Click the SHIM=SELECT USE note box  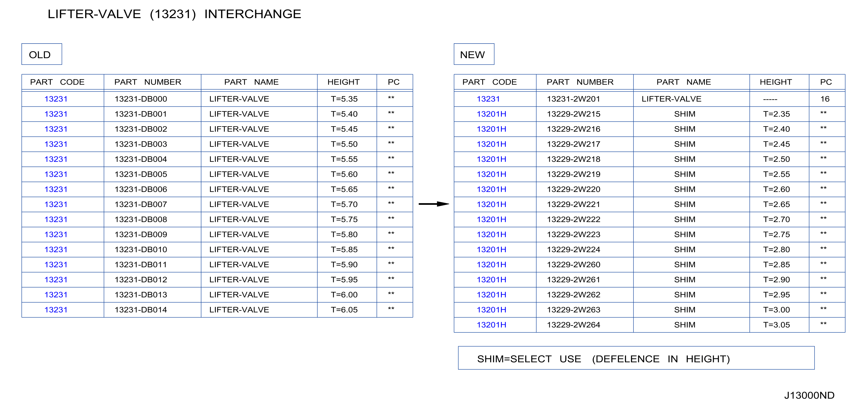point(636,358)
